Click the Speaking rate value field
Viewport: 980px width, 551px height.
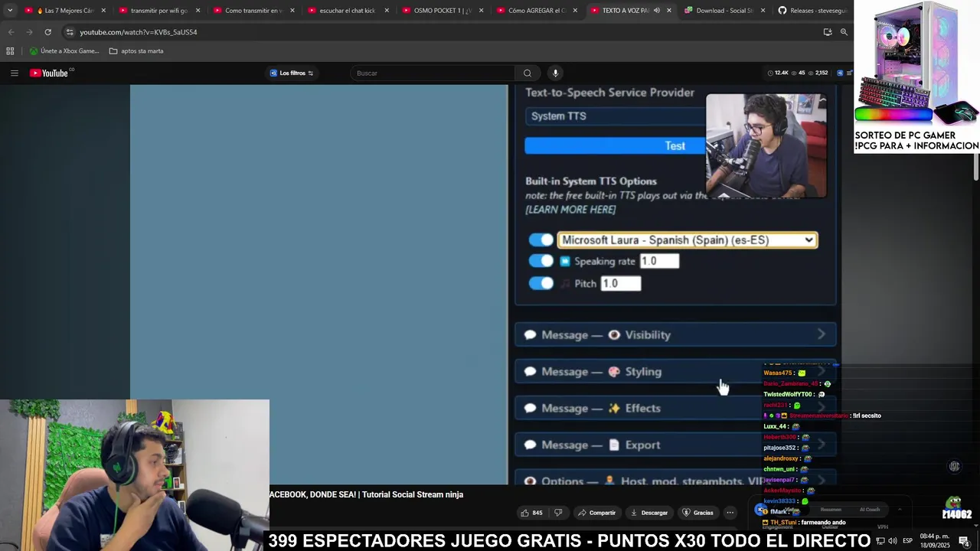click(x=659, y=261)
